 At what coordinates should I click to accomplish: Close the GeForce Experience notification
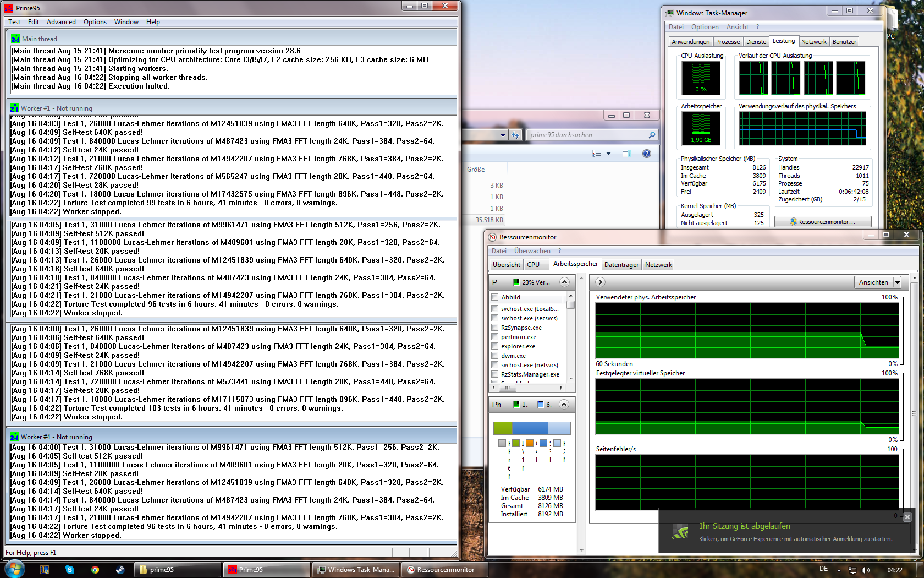tap(908, 517)
